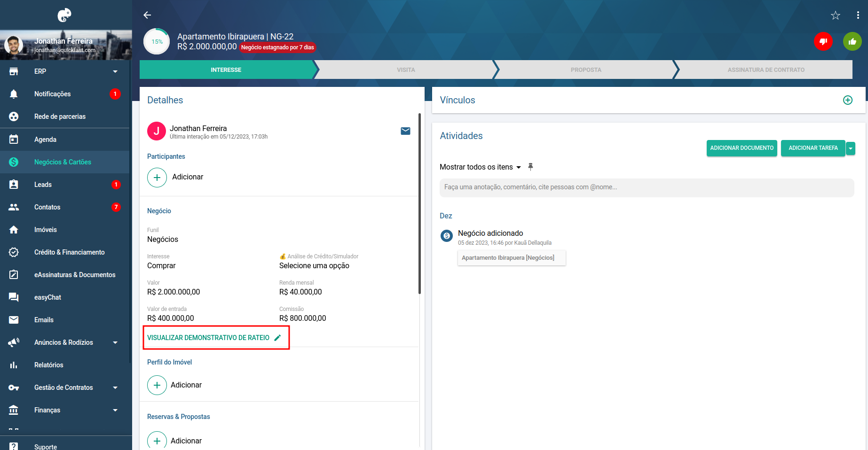Open Análise de Crédito Selecione uma opção
The image size is (868, 450).
pos(314,265)
